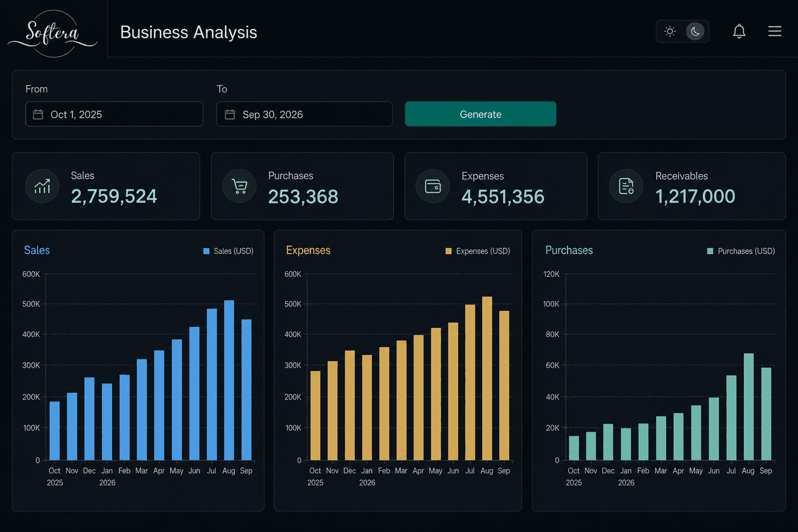Toggle Purchases (USD) legend swatch
Screen dimensions: 798x532
710,251
